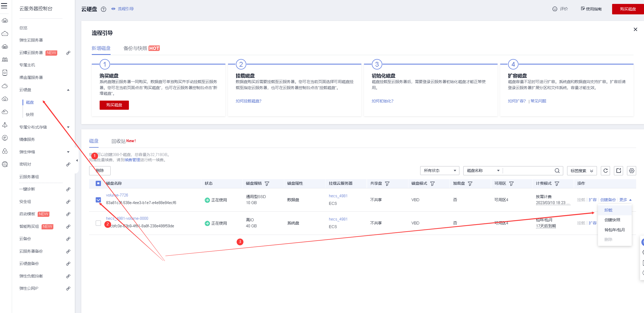Open the 如何挂载磁盘? link
Image resolution: width=644 pixels, height=313 pixels.
(248, 101)
